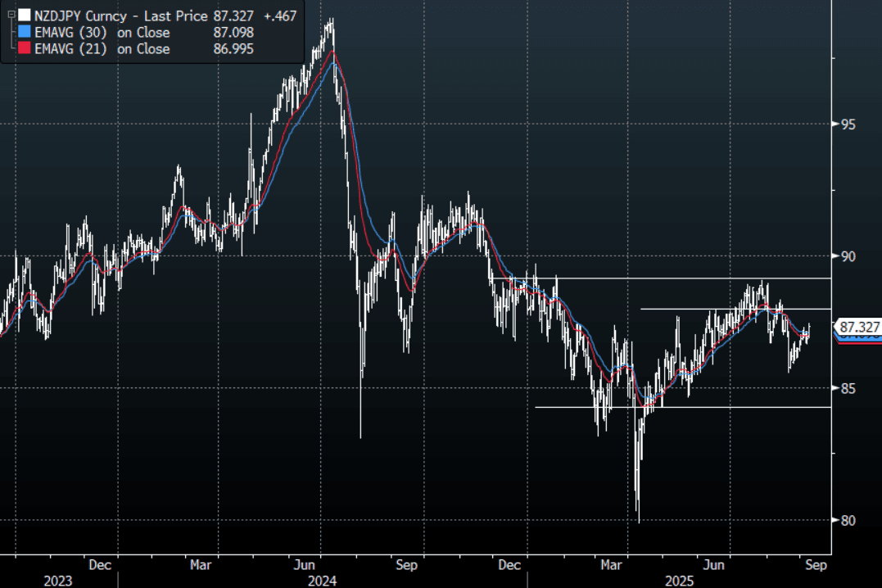This screenshot has width=882, height=588.
Task: Click the 87.327 last price axis tag
Action: [x=860, y=328]
